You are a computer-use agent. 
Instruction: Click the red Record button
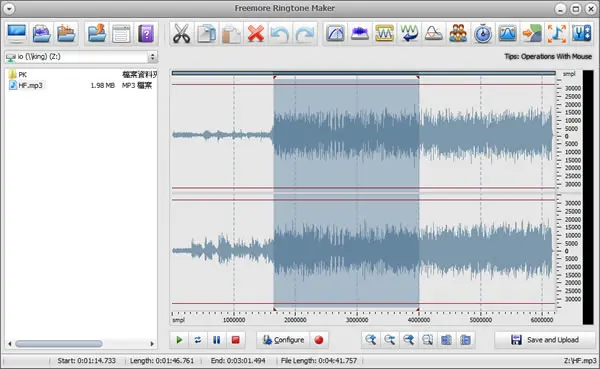pyautogui.click(x=319, y=340)
